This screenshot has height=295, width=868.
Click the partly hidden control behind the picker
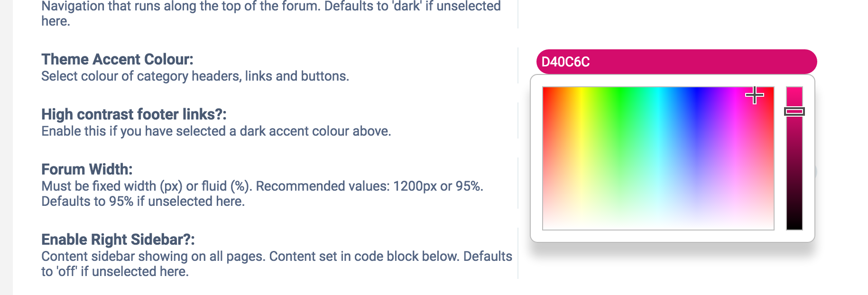(816, 171)
